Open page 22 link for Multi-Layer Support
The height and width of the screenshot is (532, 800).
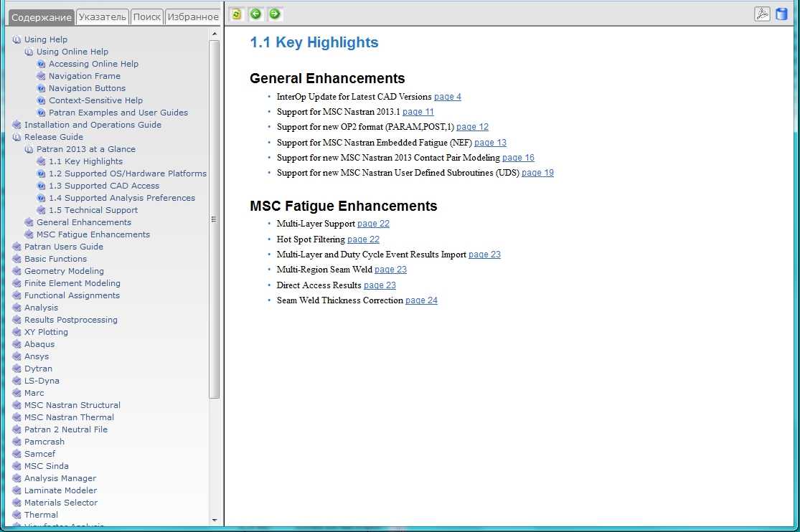(x=374, y=224)
